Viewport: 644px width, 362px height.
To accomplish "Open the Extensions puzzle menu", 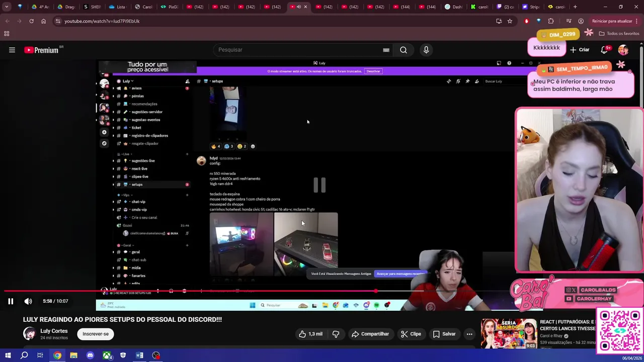I will (551, 21).
